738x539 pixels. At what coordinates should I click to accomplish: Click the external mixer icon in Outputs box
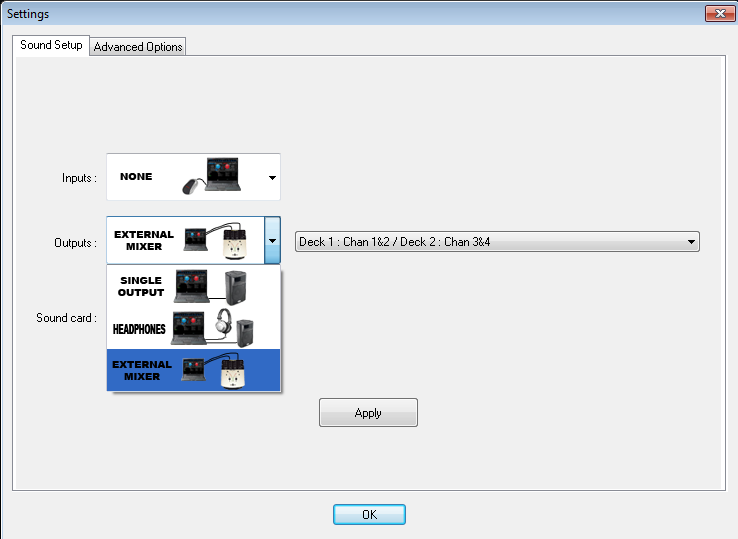point(216,241)
